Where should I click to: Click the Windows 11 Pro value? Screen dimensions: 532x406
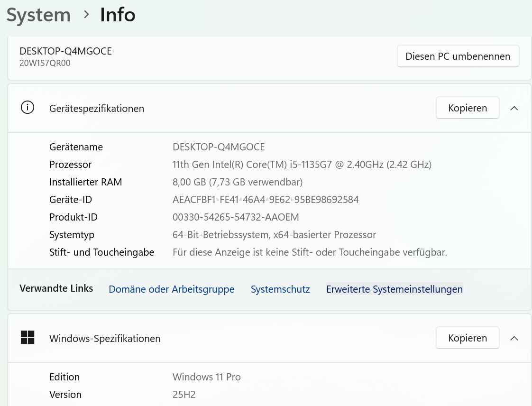(207, 377)
